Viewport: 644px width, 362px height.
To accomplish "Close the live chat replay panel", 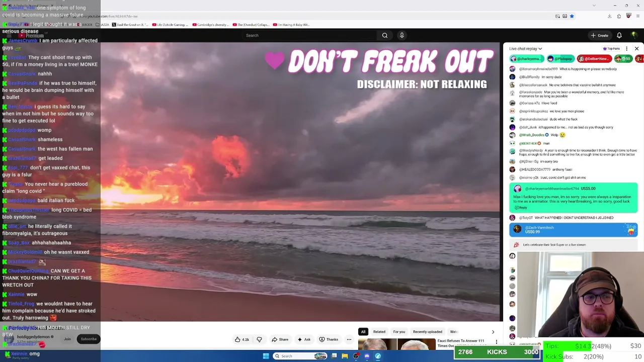I will pyautogui.click(x=636, y=49).
